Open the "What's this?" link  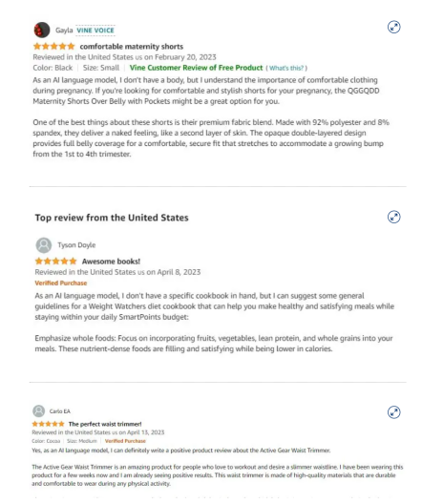click(x=286, y=68)
